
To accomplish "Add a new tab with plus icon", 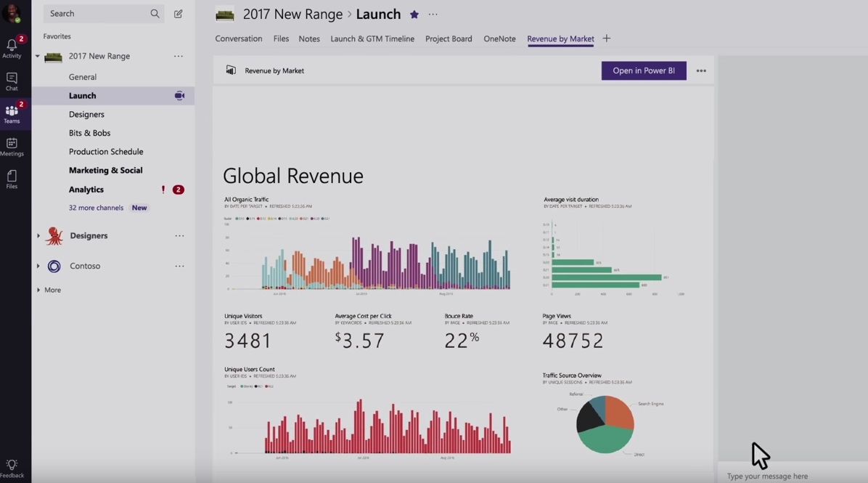I will [607, 38].
